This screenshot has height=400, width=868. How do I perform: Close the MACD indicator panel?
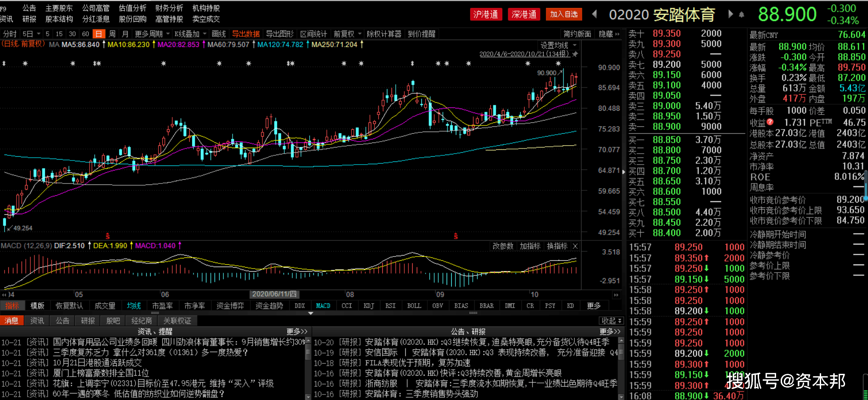click(x=575, y=246)
